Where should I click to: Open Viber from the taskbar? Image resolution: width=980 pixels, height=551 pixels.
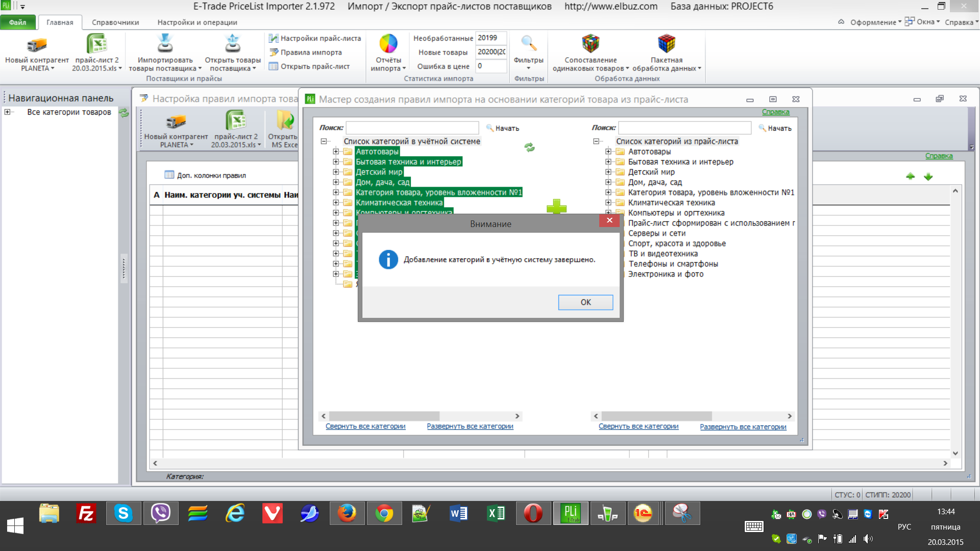coord(160,513)
